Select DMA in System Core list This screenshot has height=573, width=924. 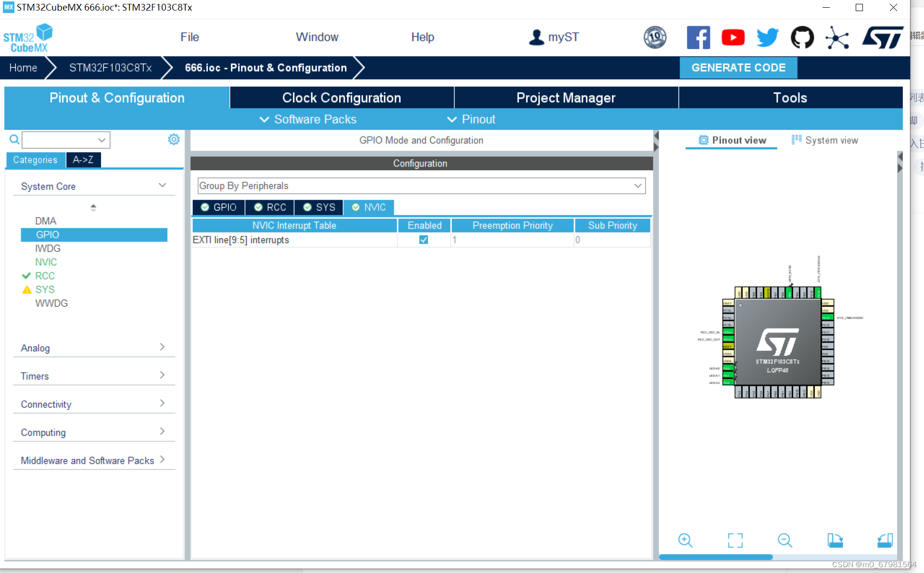(46, 221)
